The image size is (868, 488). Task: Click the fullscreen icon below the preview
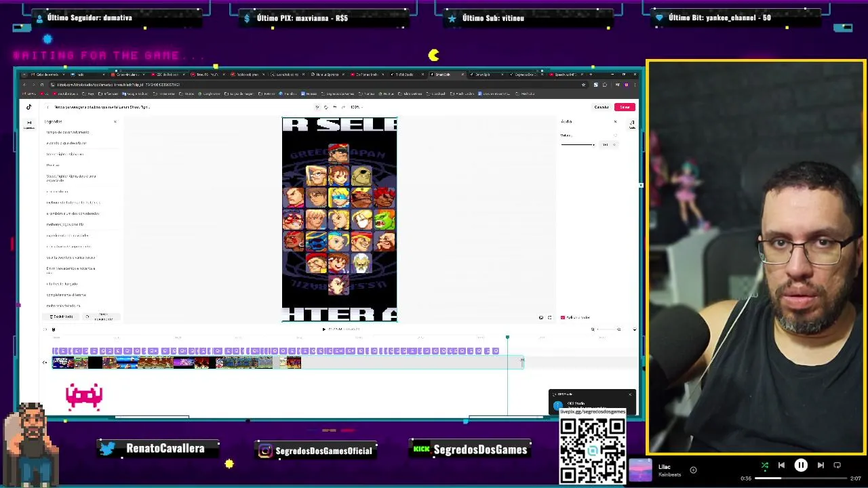click(549, 317)
